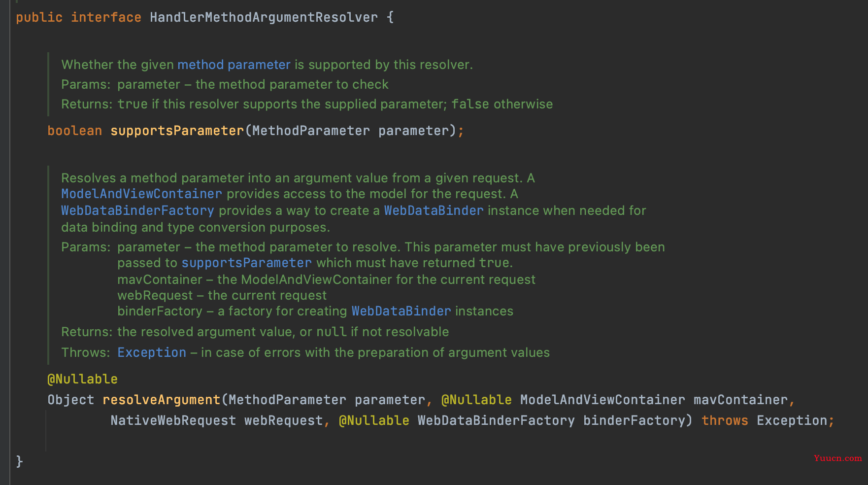
Task: Click the closing brace of the interface
Action: [x=19, y=461]
